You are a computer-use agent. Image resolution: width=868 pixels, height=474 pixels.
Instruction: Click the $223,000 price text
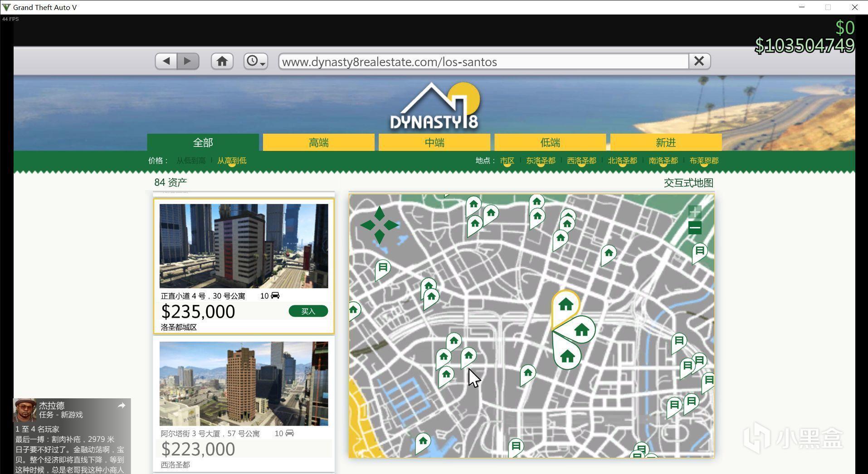click(198, 450)
